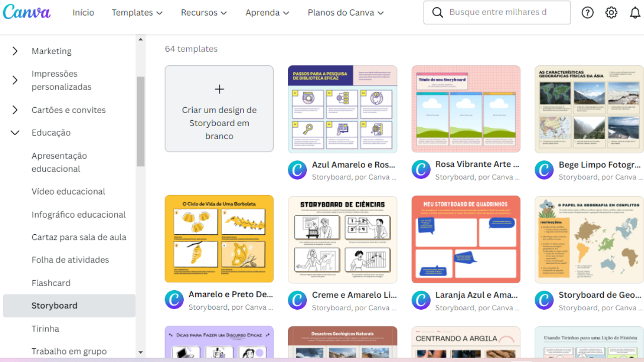The height and width of the screenshot is (362, 644).
Task: Click inside the search input field
Action: [x=498, y=12]
